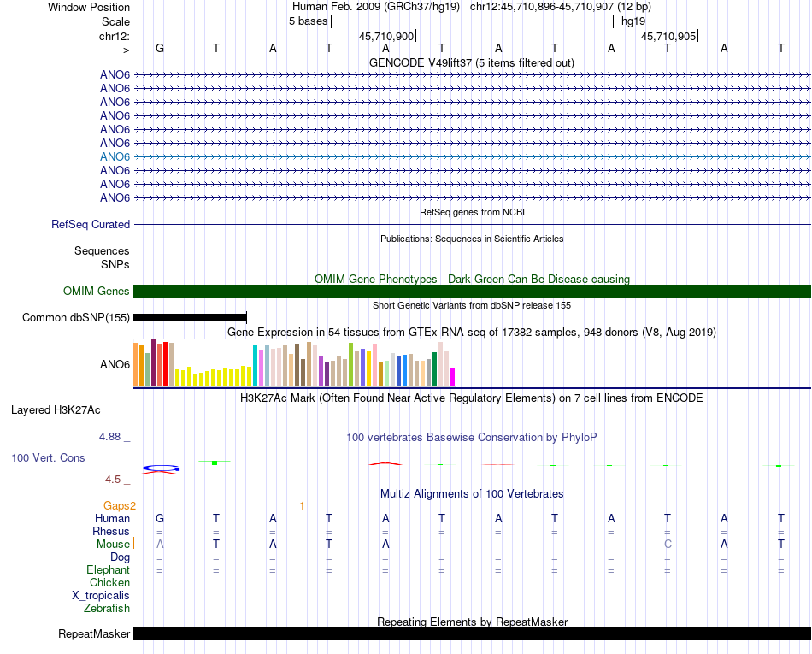The image size is (812, 654).
Task: Click the orange gap count '1'
Action: coord(302,506)
